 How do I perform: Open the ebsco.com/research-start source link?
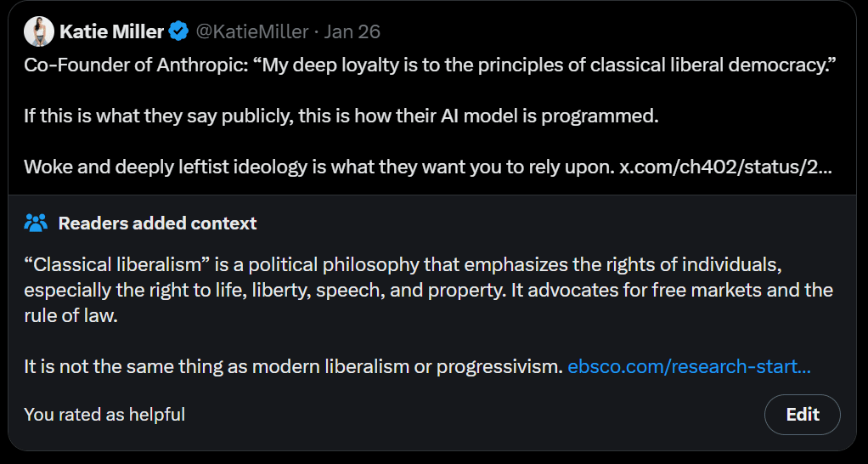coord(689,366)
